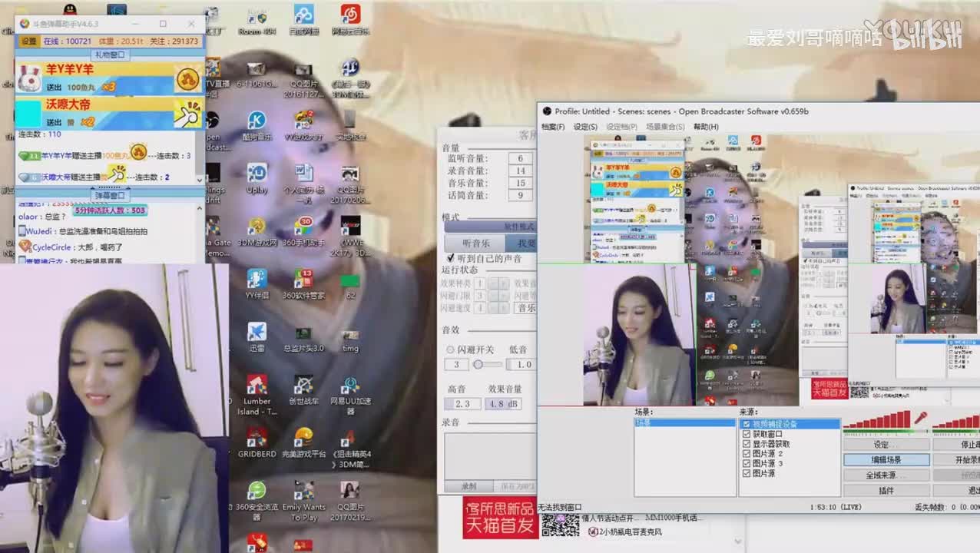The height and width of the screenshot is (553, 980).
Task: Click the OBS 设定... button
Action: coord(886,445)
